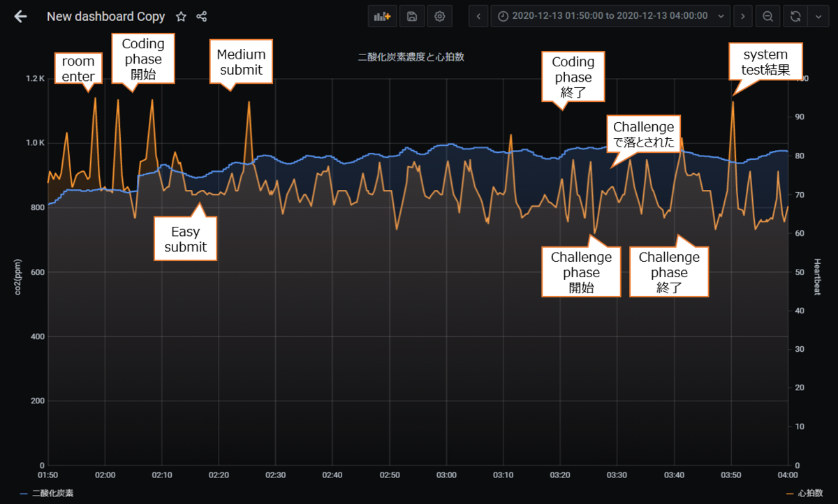
Task: Click the 1.2 K y-axis label
Action: [x=36, y=79]
